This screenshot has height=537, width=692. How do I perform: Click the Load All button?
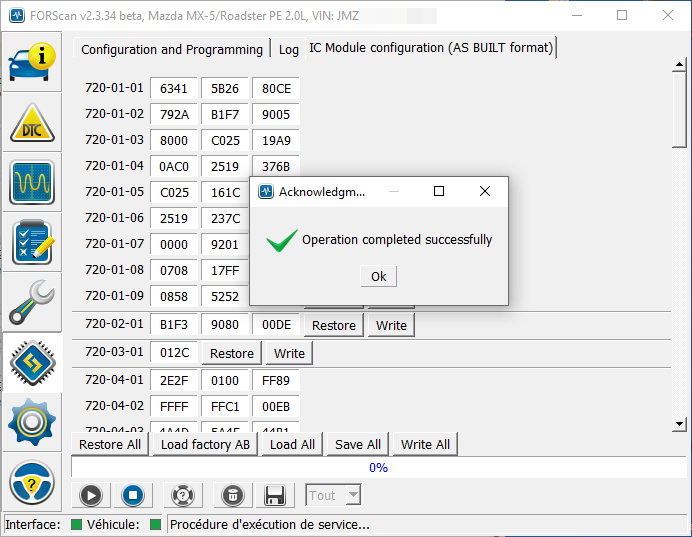click(292, 444)
